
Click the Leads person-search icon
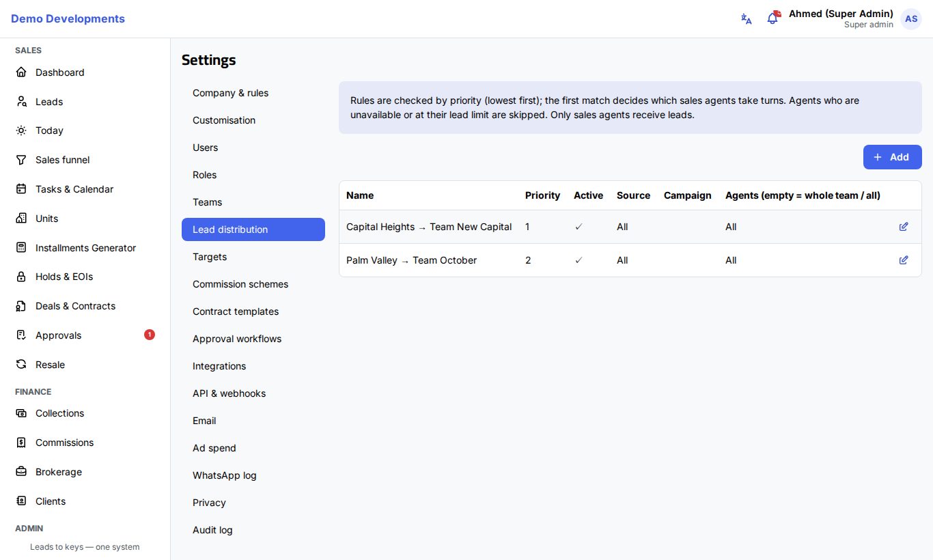click(x=21, y=102)
